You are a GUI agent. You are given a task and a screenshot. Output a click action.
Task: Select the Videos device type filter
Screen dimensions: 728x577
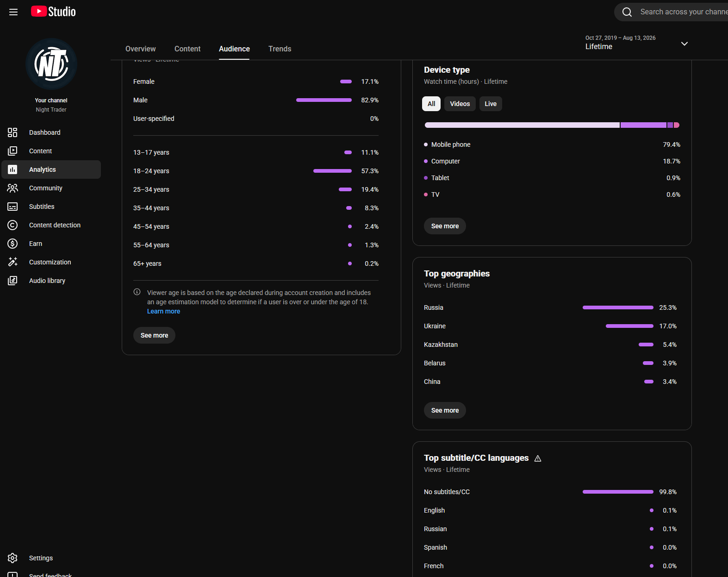460,104
